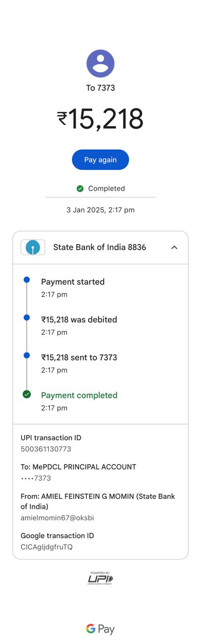Select the UPI transaction ID 500361130773
The image size is (201, 644).
tap(46, 449)
